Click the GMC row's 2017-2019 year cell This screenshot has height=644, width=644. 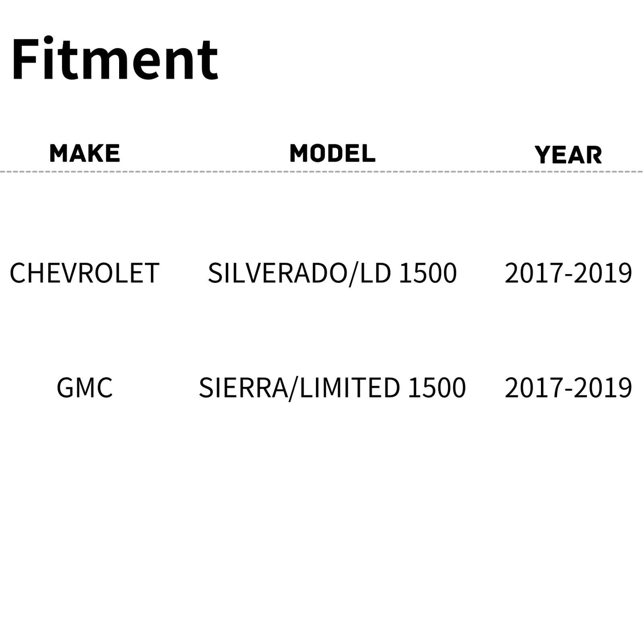tap(568, 388)
